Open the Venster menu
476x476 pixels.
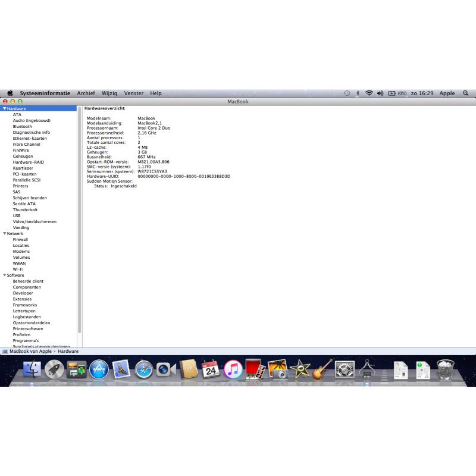point(133,93)
